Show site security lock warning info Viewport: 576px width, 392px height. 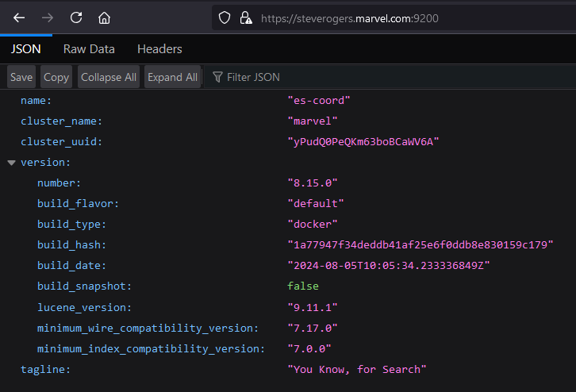click(246, 17)
